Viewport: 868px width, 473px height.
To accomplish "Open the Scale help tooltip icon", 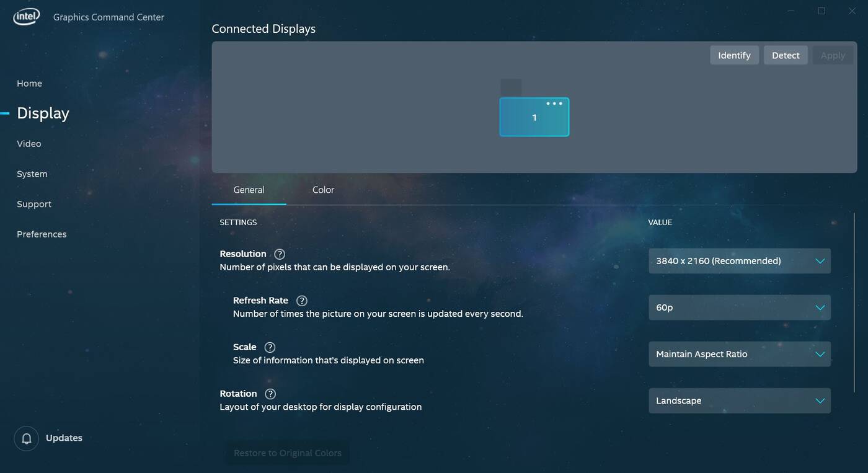I will [270, 347].
